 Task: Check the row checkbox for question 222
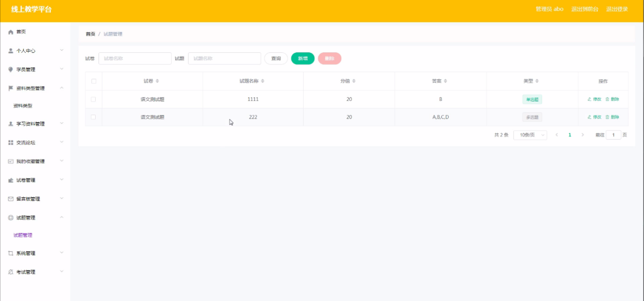pyautogui.click(x=93, y=117)
